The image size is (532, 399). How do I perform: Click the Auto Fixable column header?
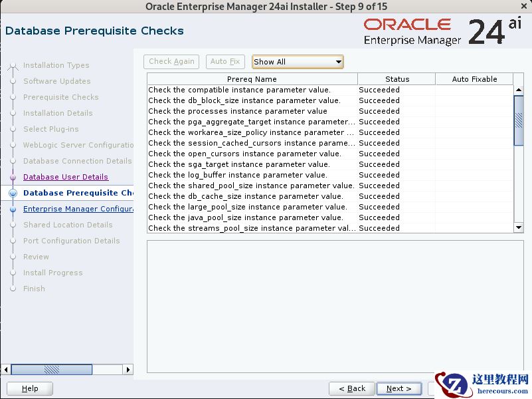(x=474, y=79)
